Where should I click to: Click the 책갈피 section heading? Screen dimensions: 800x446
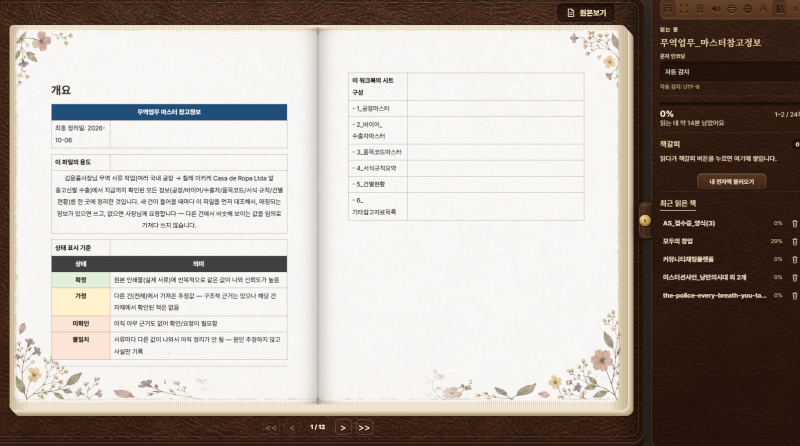click(x=670, y=144)
